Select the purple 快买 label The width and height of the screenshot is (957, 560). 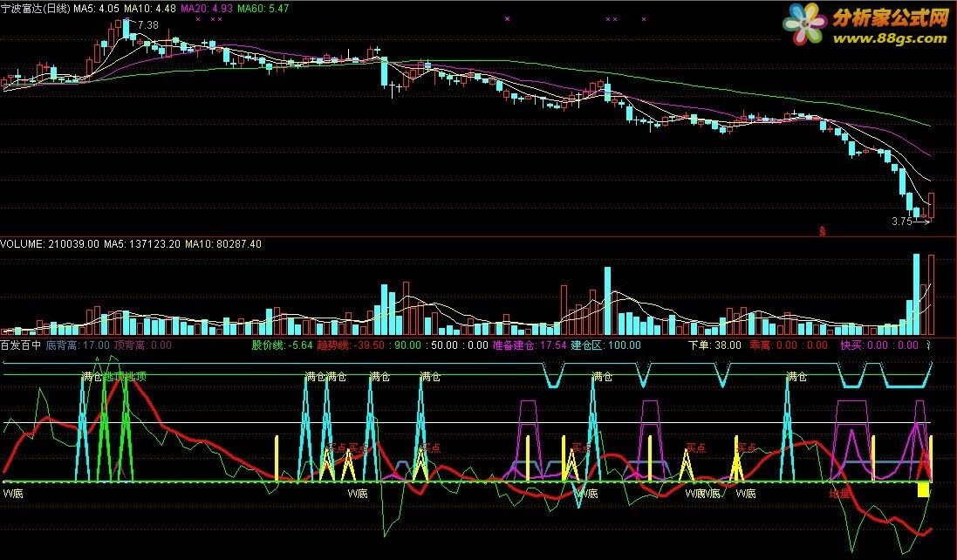pos(851,345)
